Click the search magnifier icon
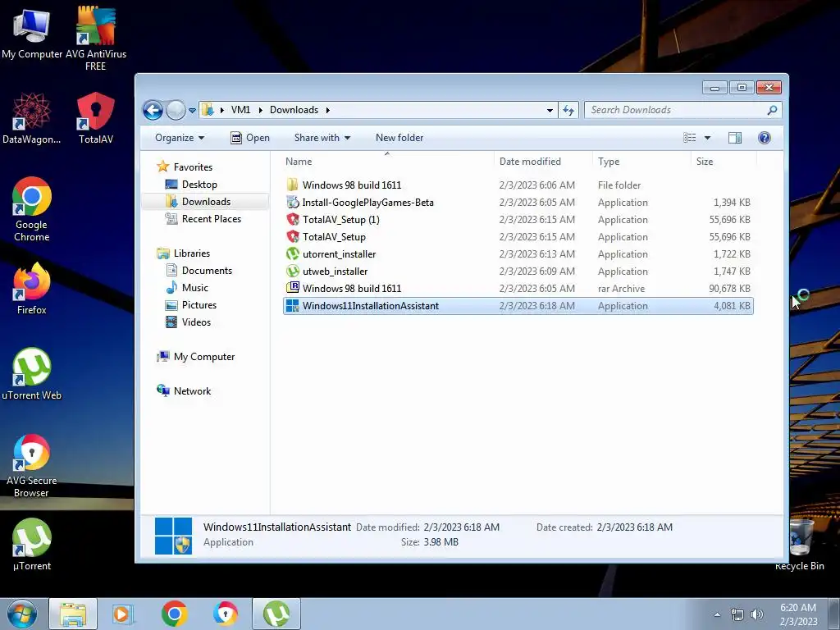Screen dimensions: 840x630 click(x=772, y=110)
